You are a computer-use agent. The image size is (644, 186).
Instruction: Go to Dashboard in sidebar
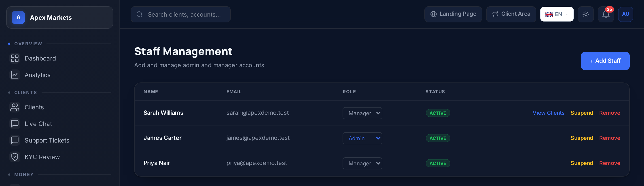click(x=59, y=58)
